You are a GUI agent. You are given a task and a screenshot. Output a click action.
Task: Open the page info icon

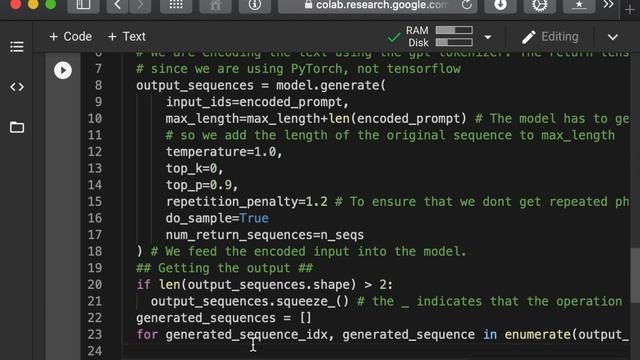click(x=254, y=5)
